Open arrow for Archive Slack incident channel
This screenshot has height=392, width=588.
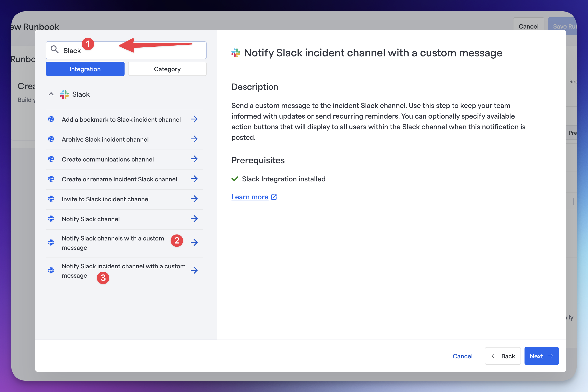pos(194,139)
